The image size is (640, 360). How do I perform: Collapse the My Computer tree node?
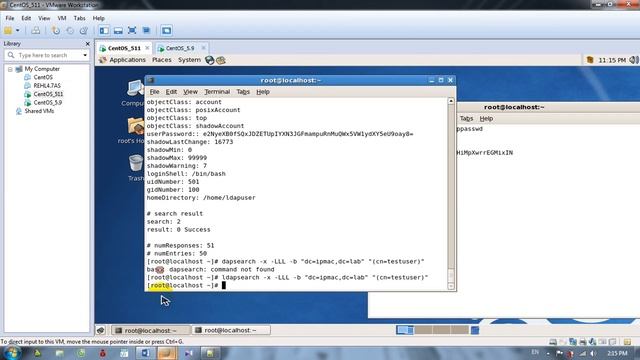pos(10,69)
